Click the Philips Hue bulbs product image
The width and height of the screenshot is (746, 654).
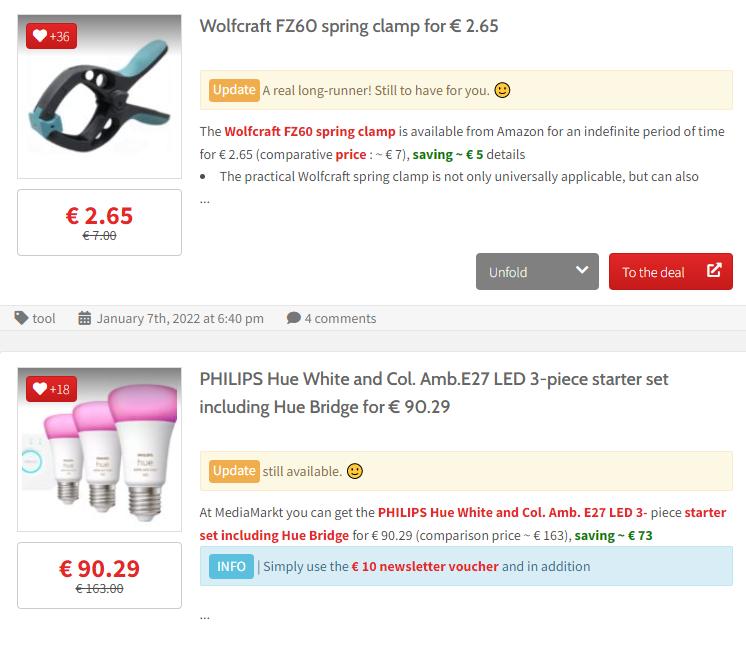(99, 449)
